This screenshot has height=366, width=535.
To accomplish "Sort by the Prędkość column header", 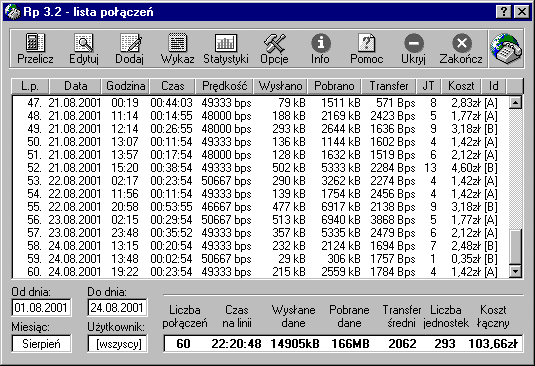I will point(224,86).
